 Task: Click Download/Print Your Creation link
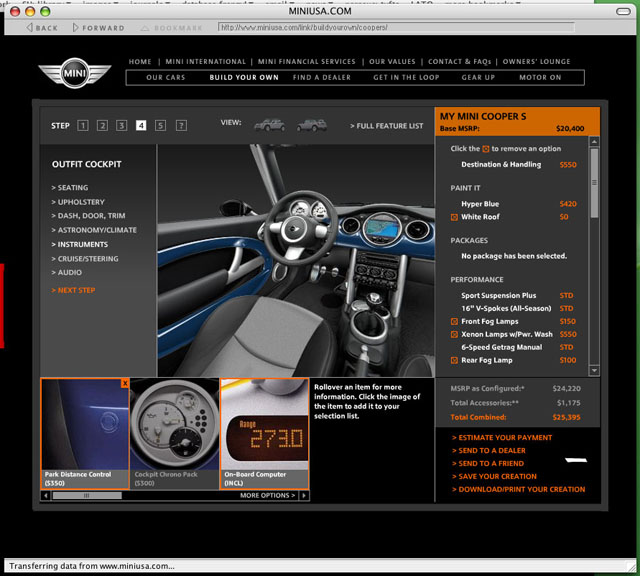pyautogui.click(x=518, y=489)
